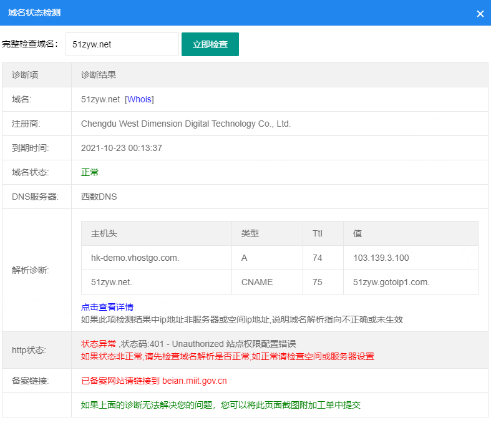Open the Whois link
The image size is (491, 448).
point(139,99)
